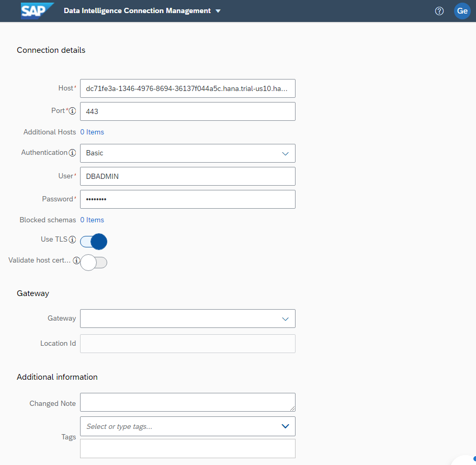Open the Blocked schemas 0 Items link
This screenshot has width=476, height=465.
[92, 220]
